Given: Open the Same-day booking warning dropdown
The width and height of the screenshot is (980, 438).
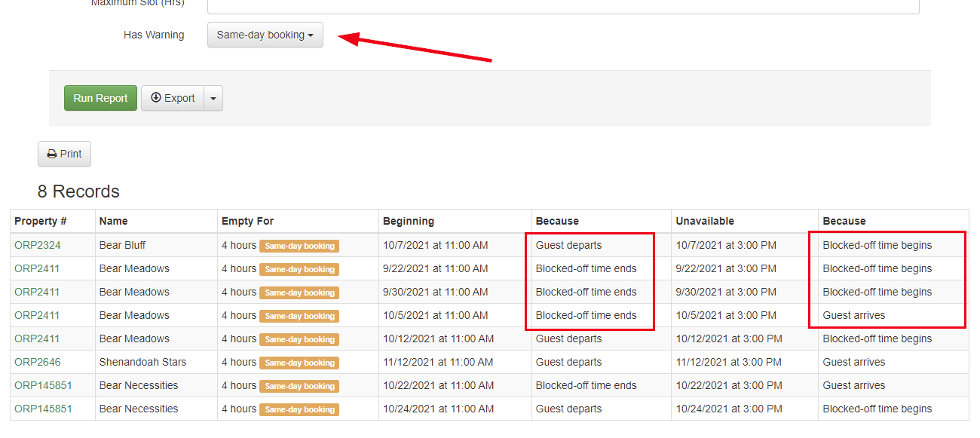Looking at the screenshot, I should (x=265, y=35).
